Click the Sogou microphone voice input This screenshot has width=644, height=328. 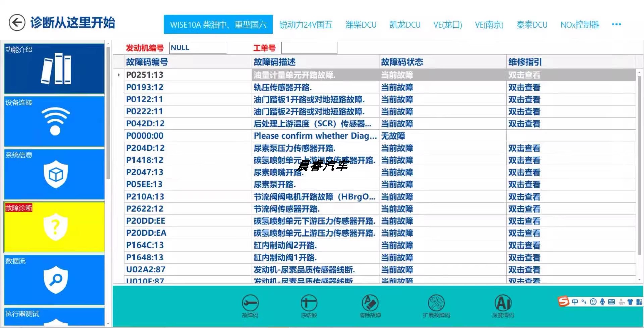(602, 302)
